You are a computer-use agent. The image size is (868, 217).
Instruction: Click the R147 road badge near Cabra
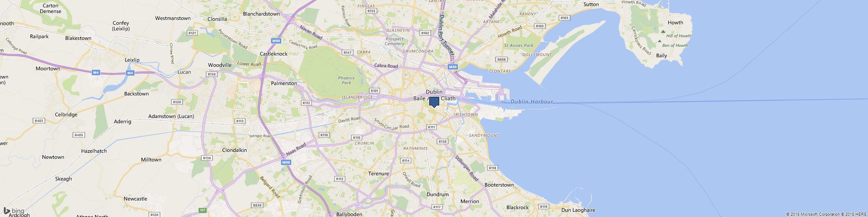[347, 53]
